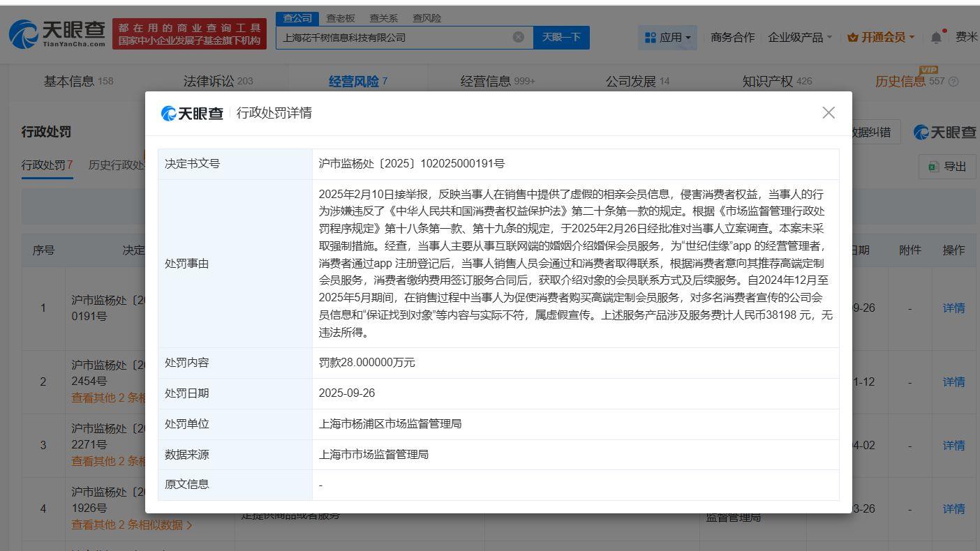The height and width of the screenshot is (551, 980).
Task: Export the penalty list with 导出
Action: [947, 166]
